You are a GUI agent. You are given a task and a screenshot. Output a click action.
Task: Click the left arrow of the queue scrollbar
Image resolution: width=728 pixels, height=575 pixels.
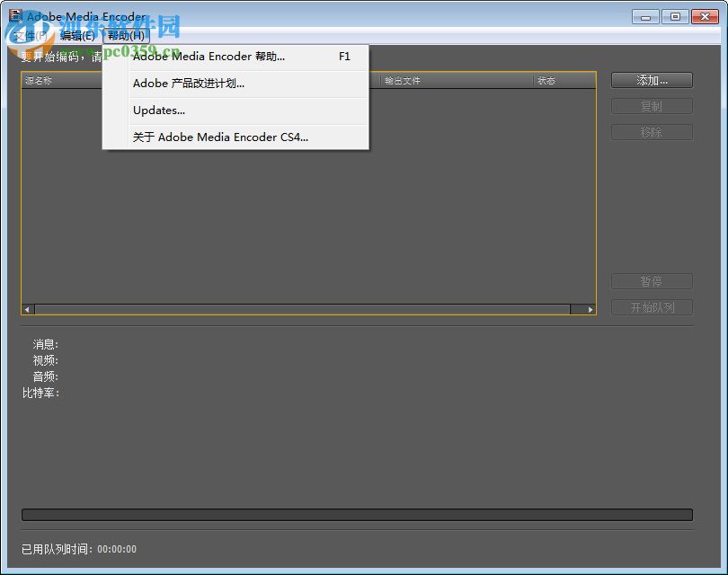coord(27,309)
